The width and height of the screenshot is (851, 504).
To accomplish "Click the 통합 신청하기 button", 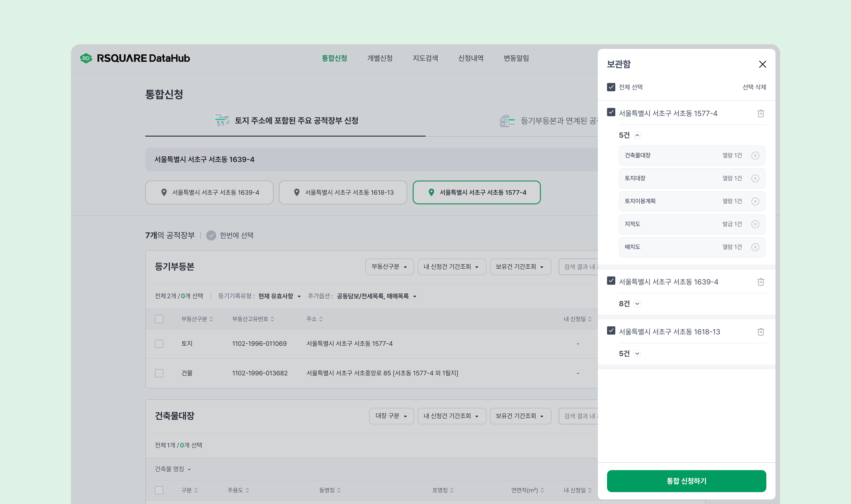I will [686, 481].
